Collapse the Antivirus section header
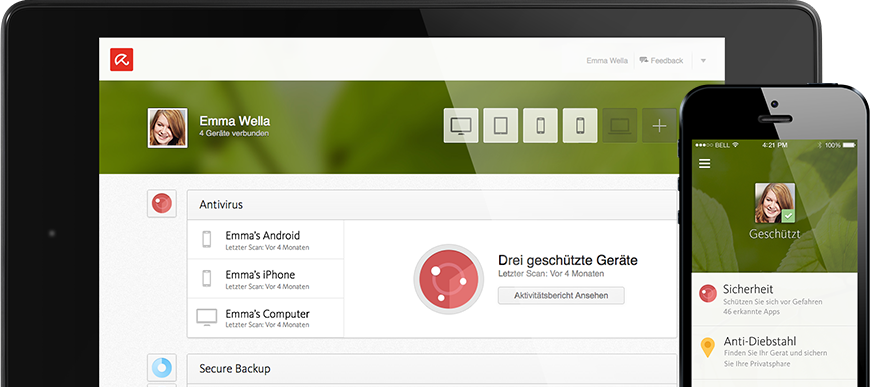Image resolution: width=870 pixels, height=387 pixels. 432,204
